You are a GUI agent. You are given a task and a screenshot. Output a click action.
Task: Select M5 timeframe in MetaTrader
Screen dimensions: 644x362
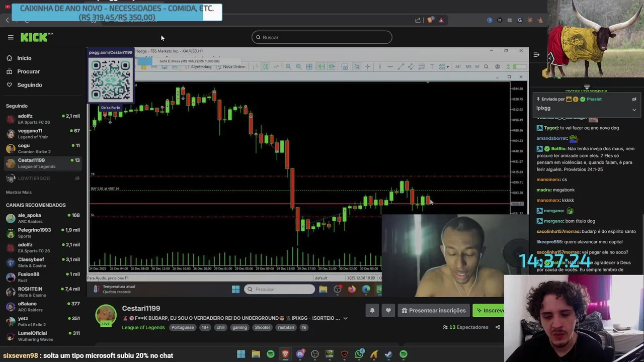[468, 67]
